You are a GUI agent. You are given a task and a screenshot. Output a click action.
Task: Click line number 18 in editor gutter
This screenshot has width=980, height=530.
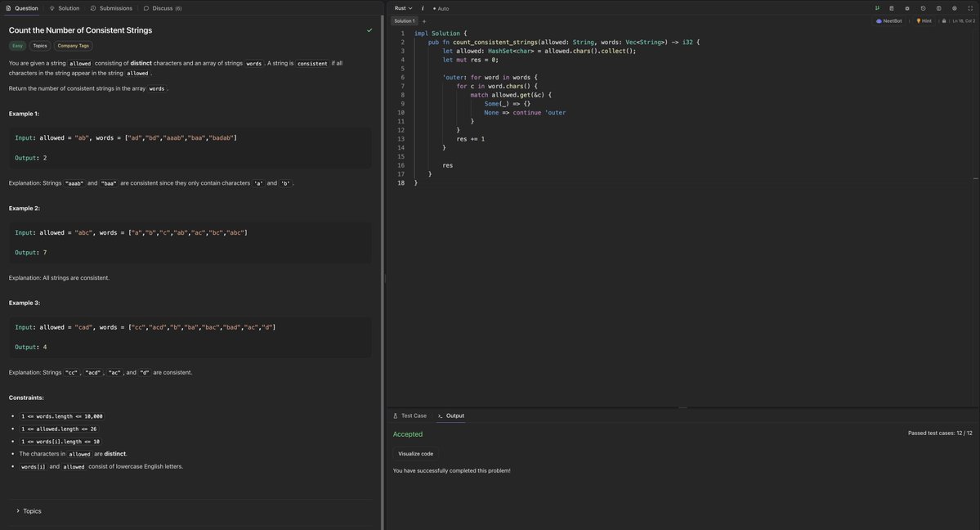pos(401,182)
